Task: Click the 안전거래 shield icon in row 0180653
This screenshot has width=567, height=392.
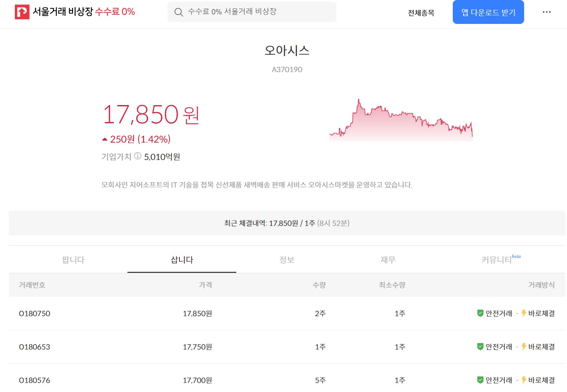Action: [x=480, y=347]
